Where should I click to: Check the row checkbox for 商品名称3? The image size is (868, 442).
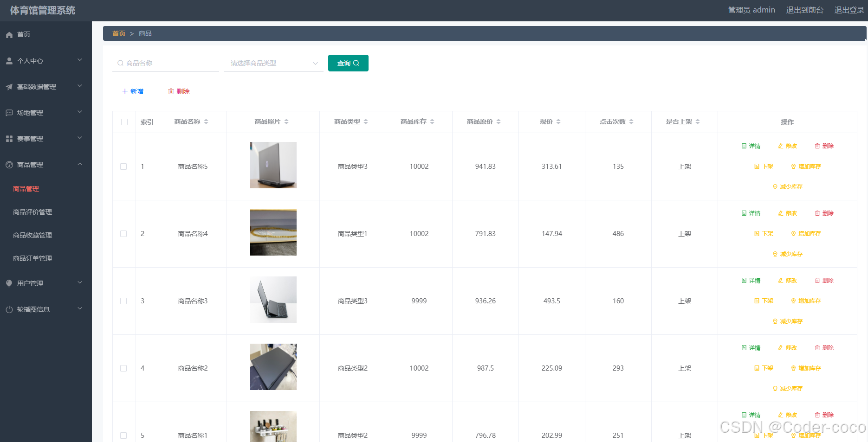pyautogui.click(x=123, y=301)
